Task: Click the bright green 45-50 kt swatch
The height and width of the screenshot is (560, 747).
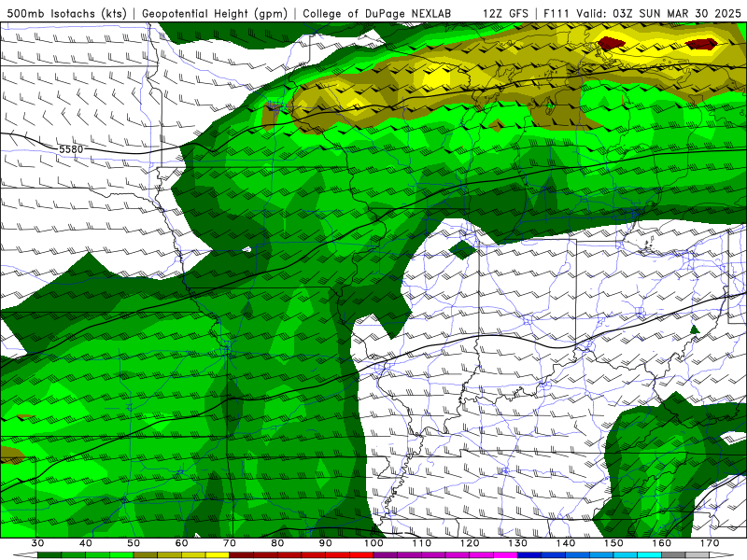Action: [121, 554]
